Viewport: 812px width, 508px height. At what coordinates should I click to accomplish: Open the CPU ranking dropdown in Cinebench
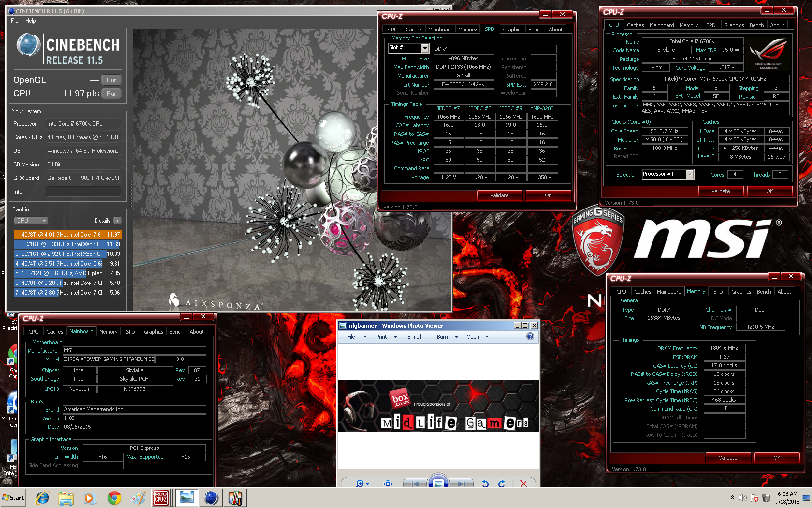click(x=30, y=221)
